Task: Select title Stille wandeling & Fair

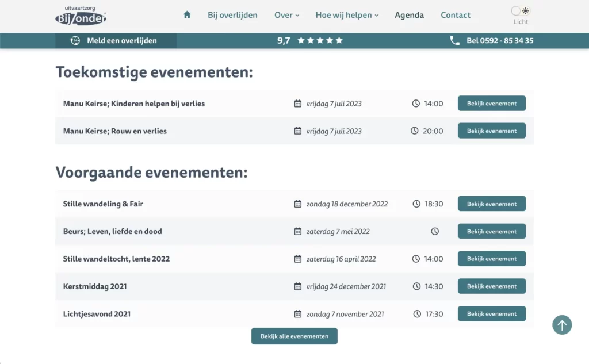Action: click(103, 204)
